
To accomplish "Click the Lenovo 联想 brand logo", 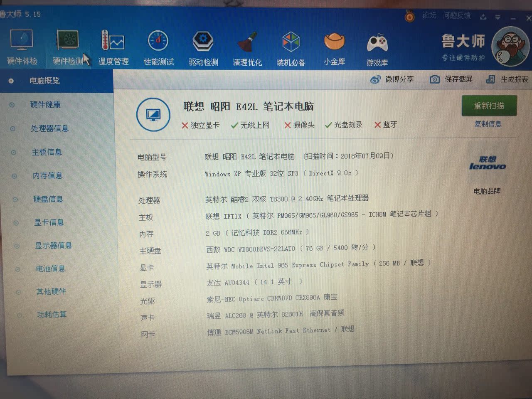I will (487, 163).
